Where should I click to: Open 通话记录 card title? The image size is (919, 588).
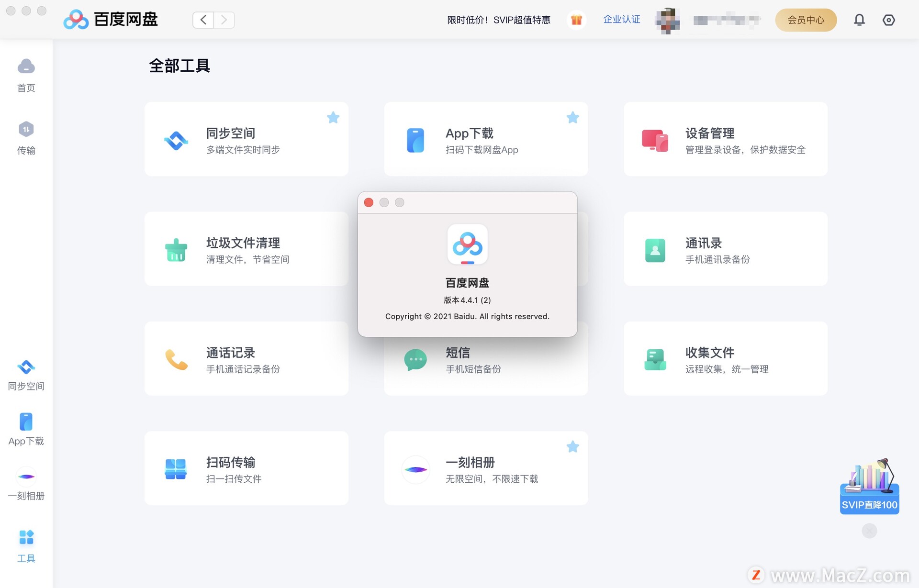[x=231, y=352]
